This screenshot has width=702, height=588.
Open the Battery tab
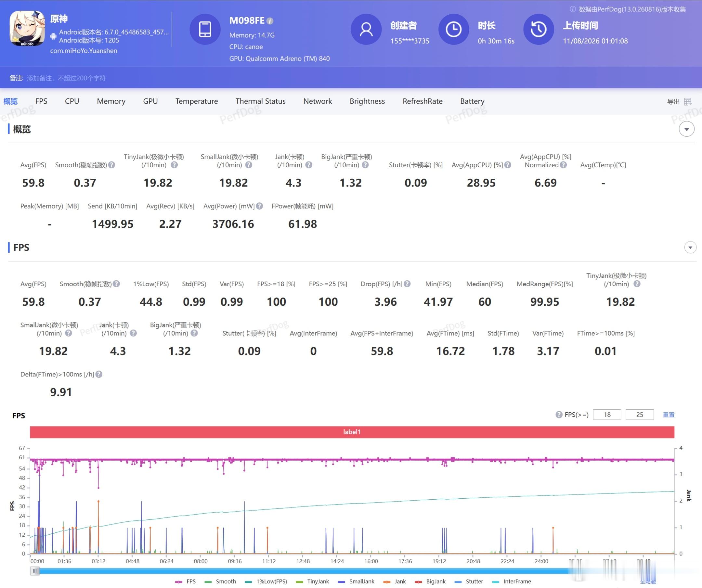point(472,101)
